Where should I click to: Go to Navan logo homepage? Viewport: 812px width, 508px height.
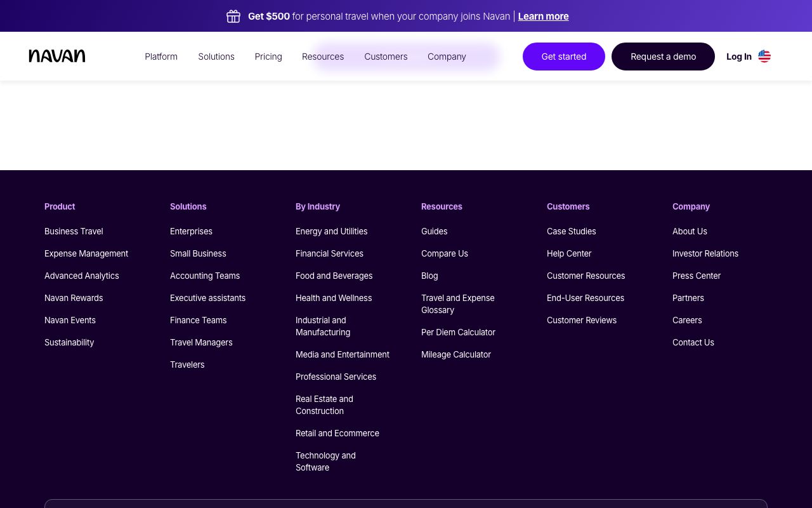click(57, 57)
